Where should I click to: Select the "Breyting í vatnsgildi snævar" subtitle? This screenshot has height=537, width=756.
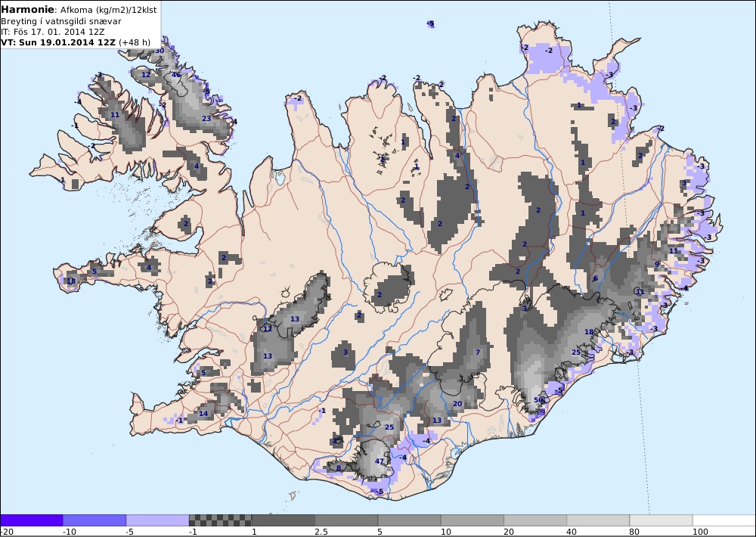tap(61, 21)
